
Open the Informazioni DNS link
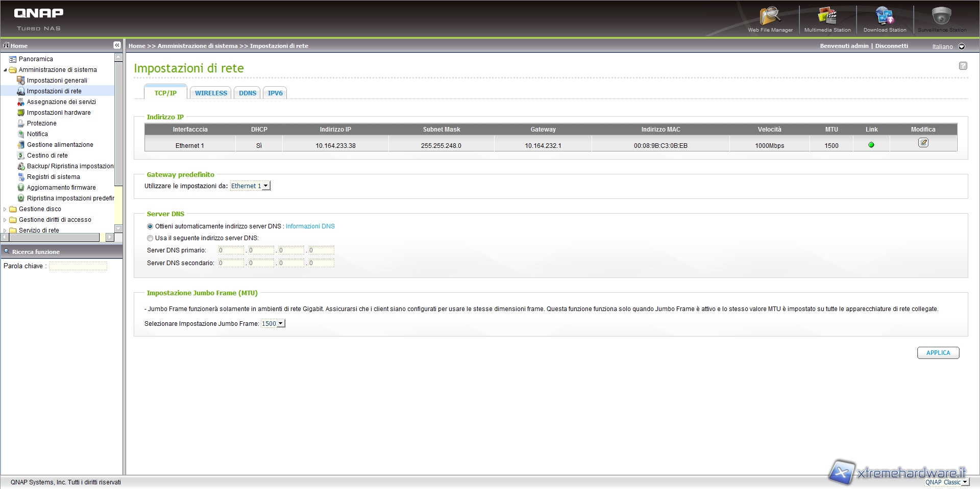coord(310,226)
